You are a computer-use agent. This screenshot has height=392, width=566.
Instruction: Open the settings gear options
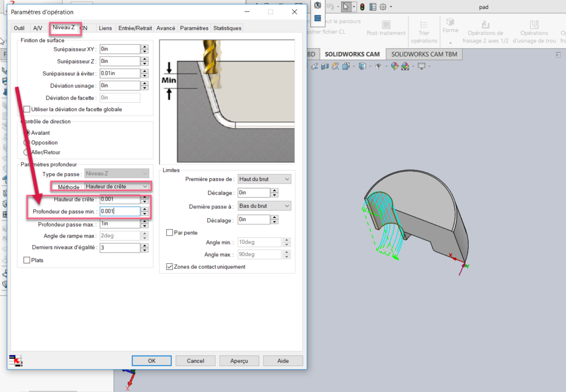tap(382, 7)
